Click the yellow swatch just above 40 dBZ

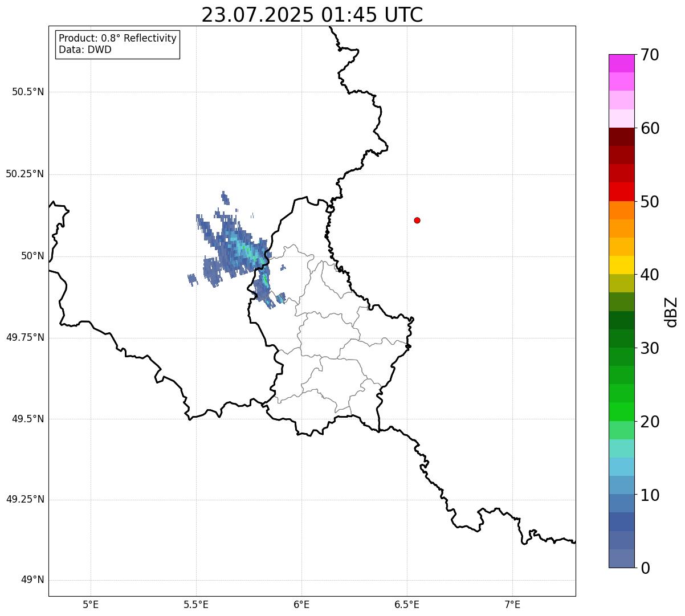(622, 265)
